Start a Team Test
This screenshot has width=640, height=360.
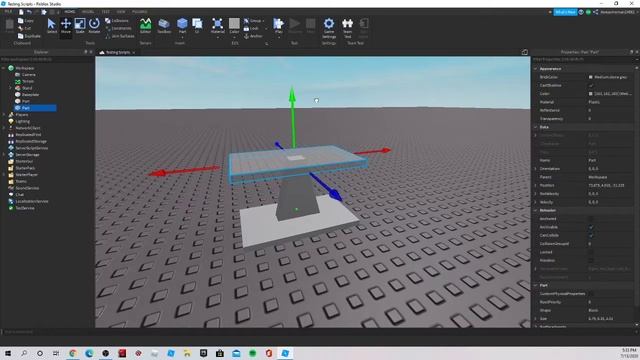[347, 28]
